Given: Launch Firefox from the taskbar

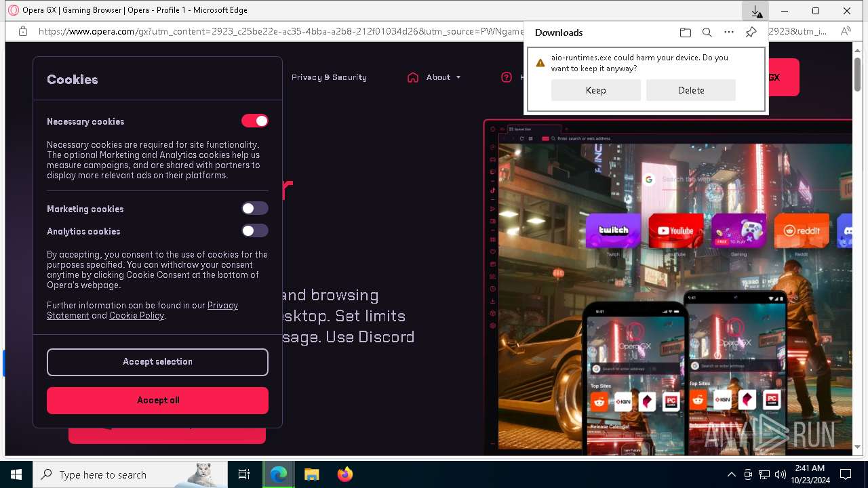Looking at the screenshot, I should [344, 474].
